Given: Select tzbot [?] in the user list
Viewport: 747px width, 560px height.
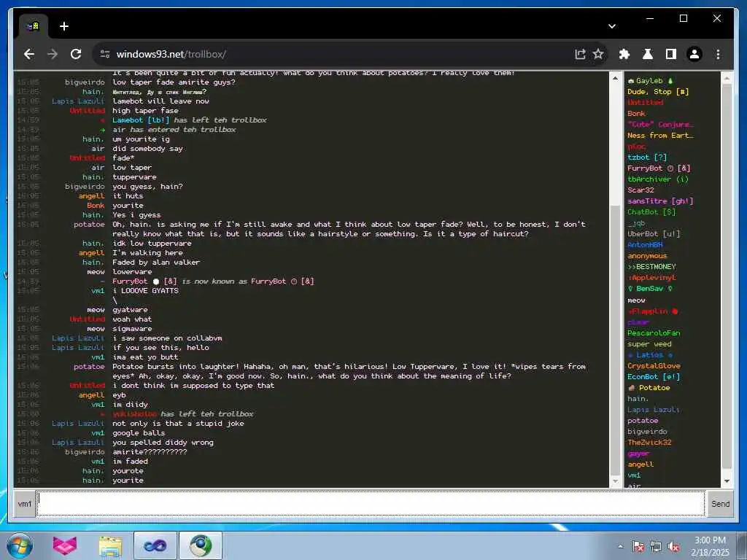Looking at the screenshot, I should [x=647, y=157].
